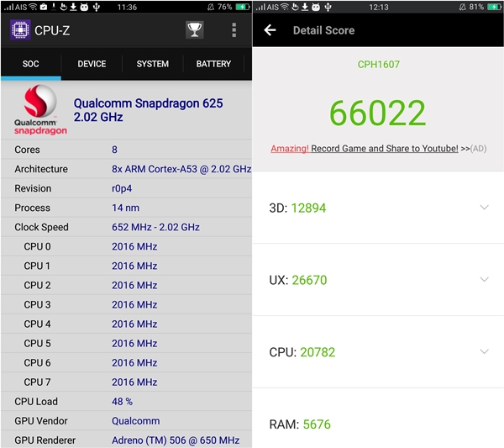Tap the Qualcomm Snapdragon logo

tap(40, 109)
